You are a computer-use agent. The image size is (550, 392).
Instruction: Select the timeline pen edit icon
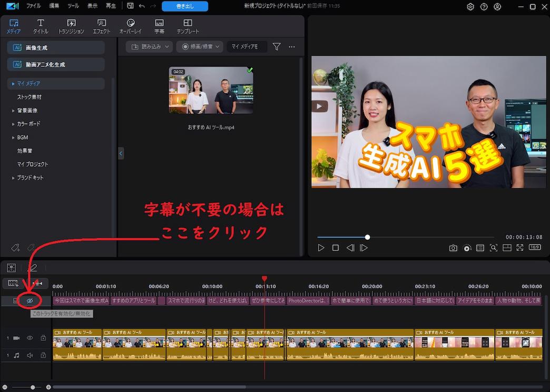pos(32,268)
